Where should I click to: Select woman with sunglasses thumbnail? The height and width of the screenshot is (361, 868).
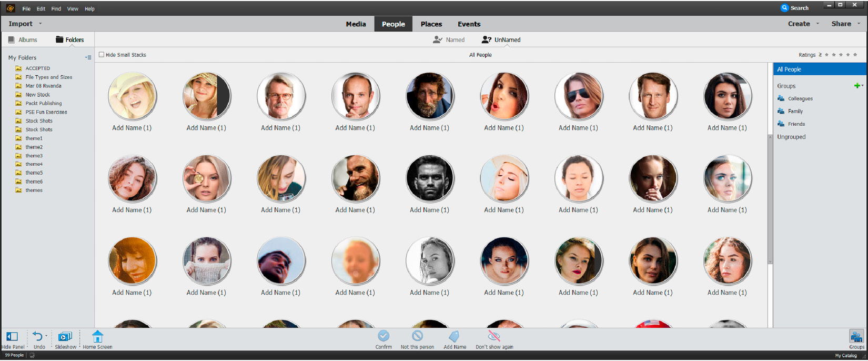click(x=579, y=96)
